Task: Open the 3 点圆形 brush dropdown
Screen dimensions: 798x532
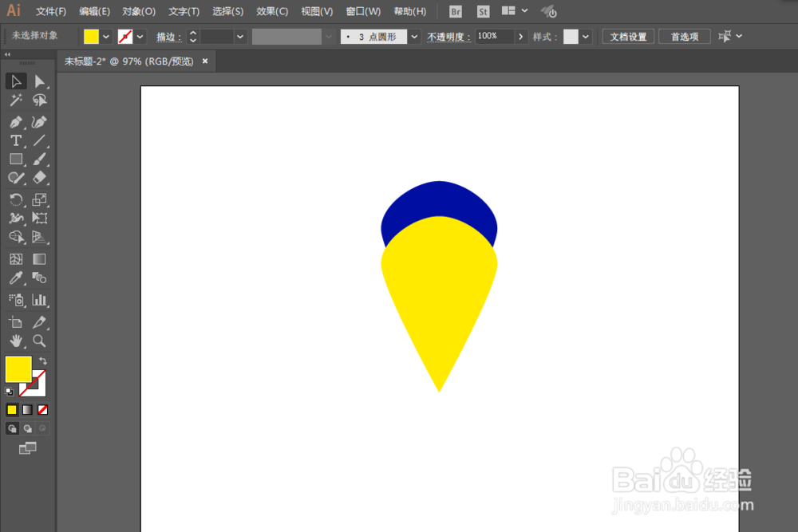Action: 414,37
